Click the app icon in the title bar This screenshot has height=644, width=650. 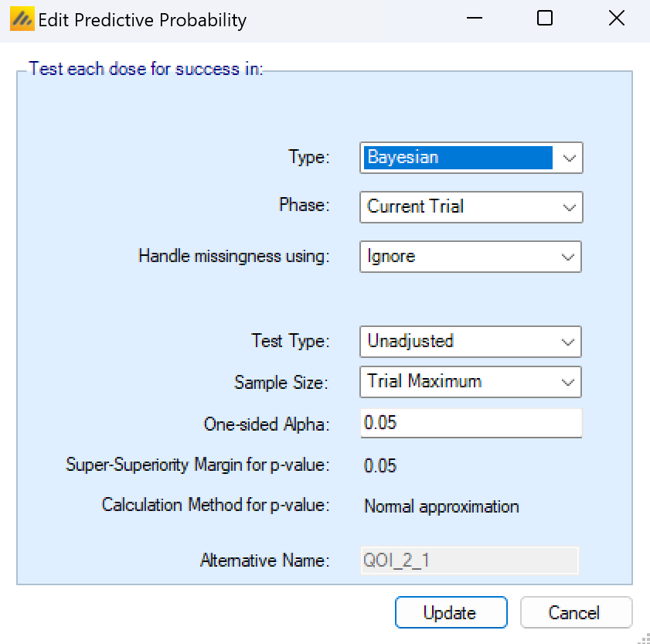pos(22,19)
